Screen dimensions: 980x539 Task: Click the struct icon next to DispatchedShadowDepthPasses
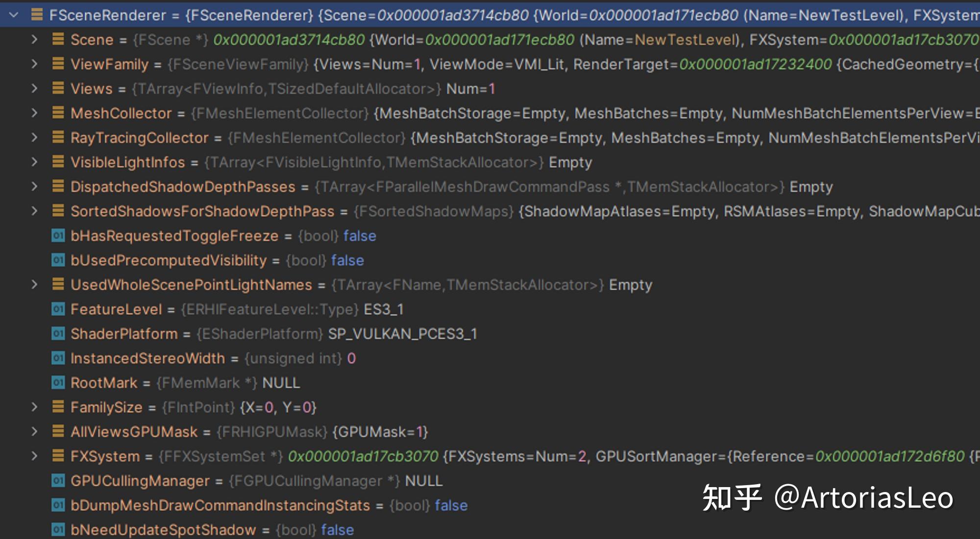[x=58, y=186]
